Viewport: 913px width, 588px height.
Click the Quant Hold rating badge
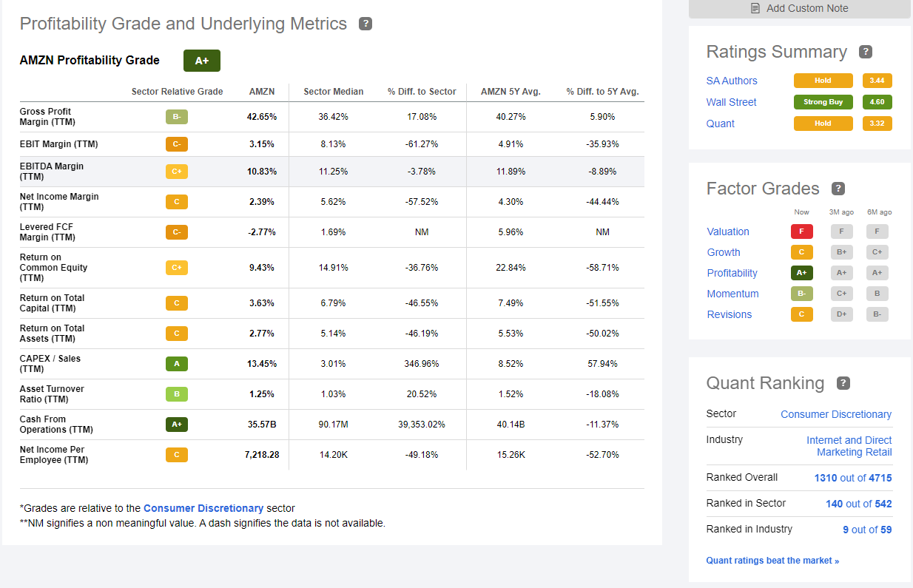pyautogui.click(x=823, y=124)
